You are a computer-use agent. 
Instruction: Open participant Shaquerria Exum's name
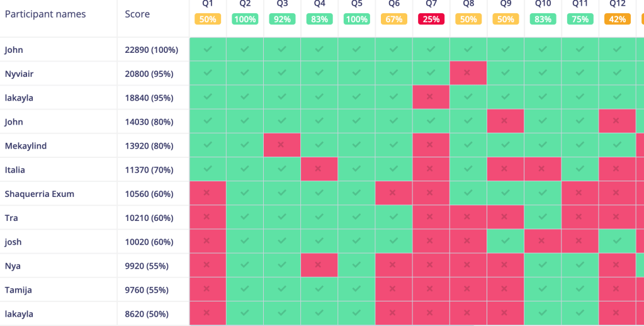coord(39,194)
